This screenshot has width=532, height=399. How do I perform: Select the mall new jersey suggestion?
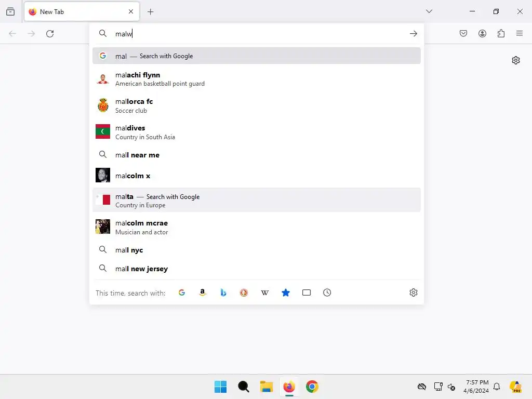tap(257, 269)
